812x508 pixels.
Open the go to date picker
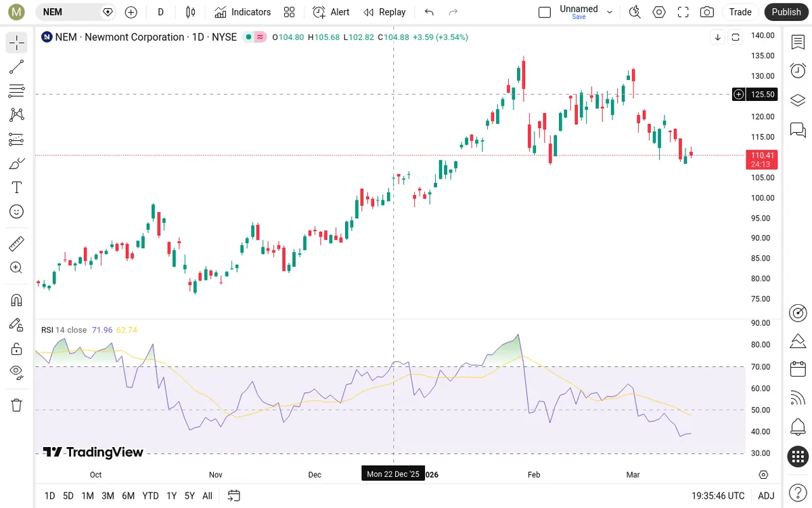[234, 496]
